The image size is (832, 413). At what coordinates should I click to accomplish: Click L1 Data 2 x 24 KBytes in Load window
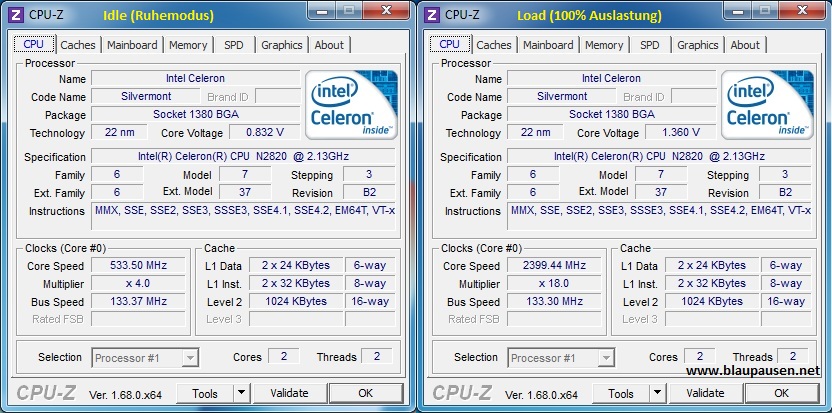click(712, 265)
